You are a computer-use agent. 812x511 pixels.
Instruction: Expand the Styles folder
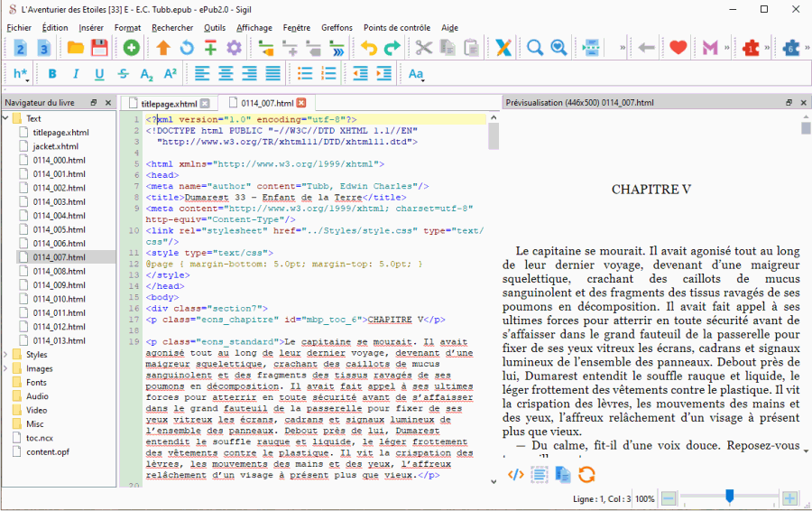[x=5, y=355]
